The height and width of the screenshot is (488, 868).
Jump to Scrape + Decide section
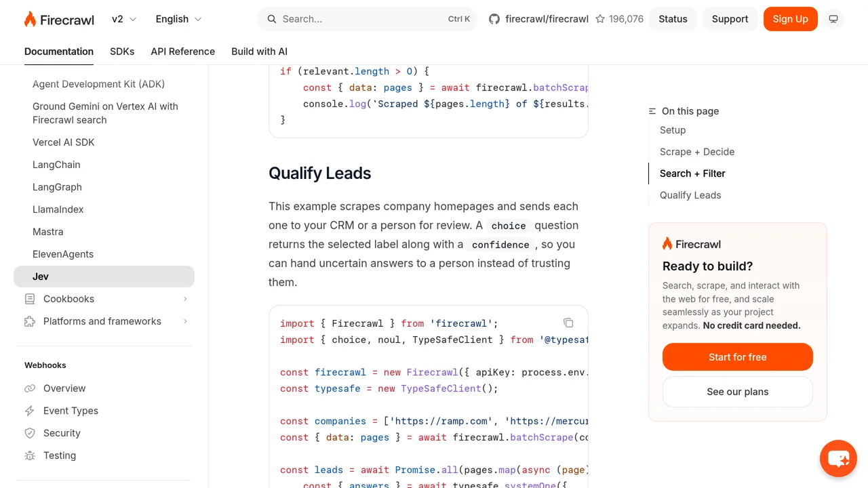click(x=697, y=152)
